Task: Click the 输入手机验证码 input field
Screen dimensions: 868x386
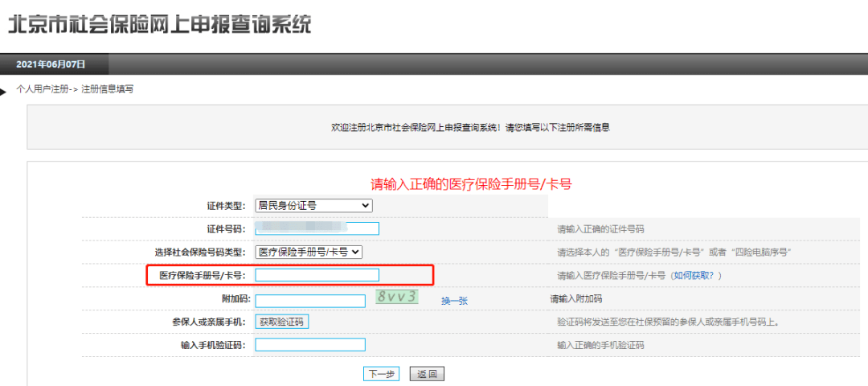Action: [x=310, y=344]
